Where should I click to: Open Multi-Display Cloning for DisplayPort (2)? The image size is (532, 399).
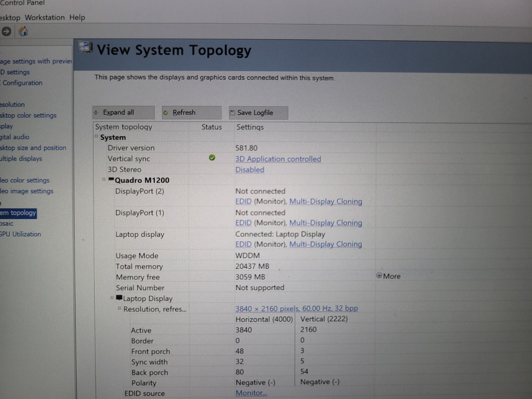326,201
